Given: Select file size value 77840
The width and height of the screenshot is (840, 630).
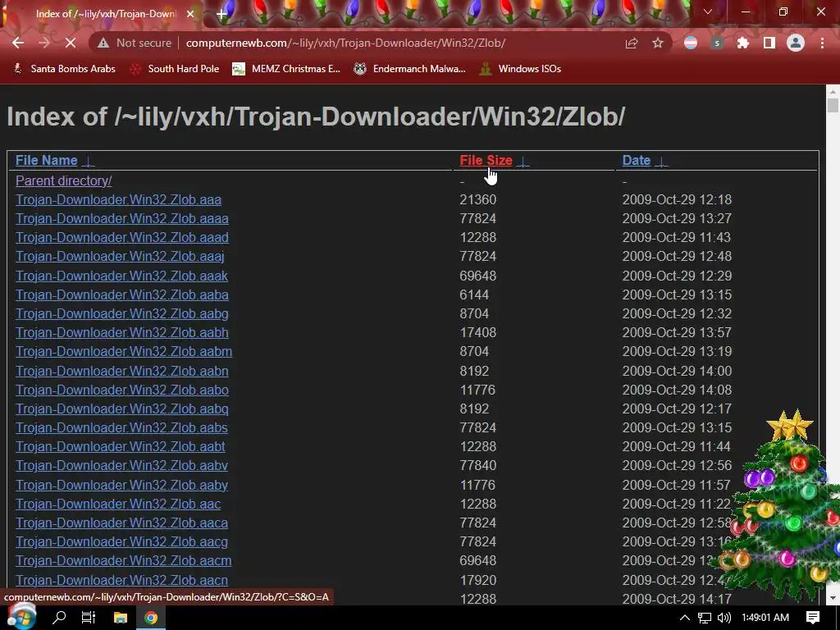Looking at the screenshot, I should 478,466.
